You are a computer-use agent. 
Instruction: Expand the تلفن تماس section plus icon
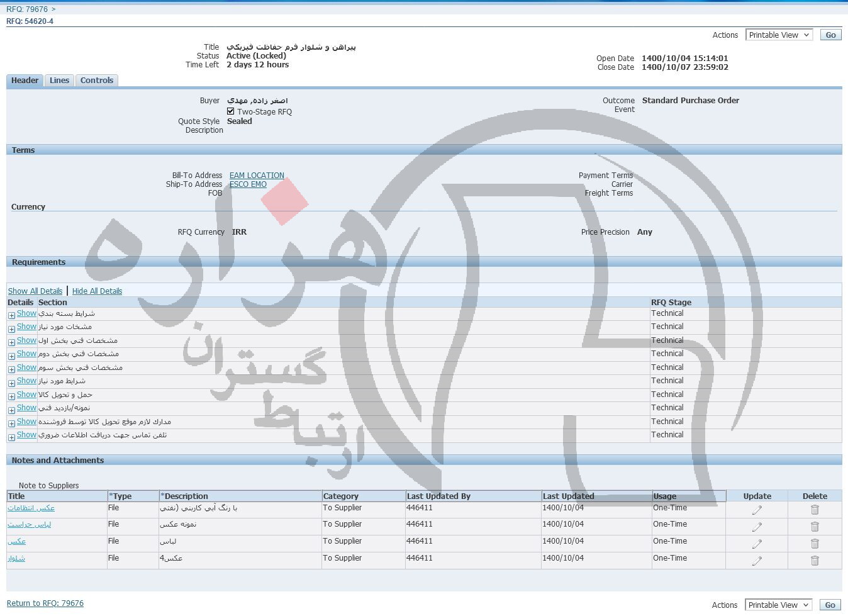pos(11,437)
